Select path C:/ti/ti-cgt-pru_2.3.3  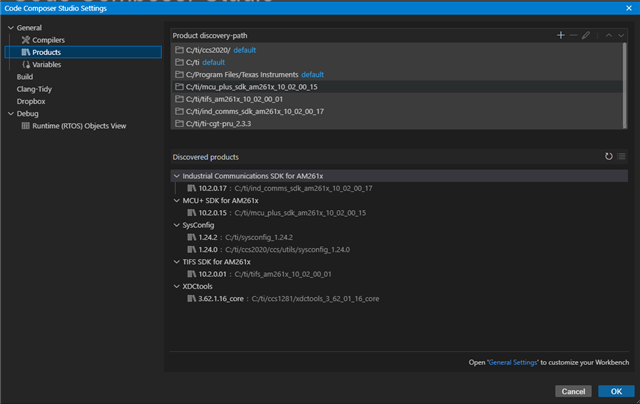[397, 123]
